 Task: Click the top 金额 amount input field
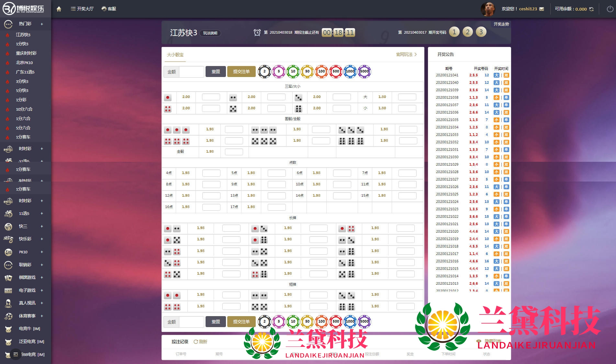pyautogui.click(x=191, y=72)
